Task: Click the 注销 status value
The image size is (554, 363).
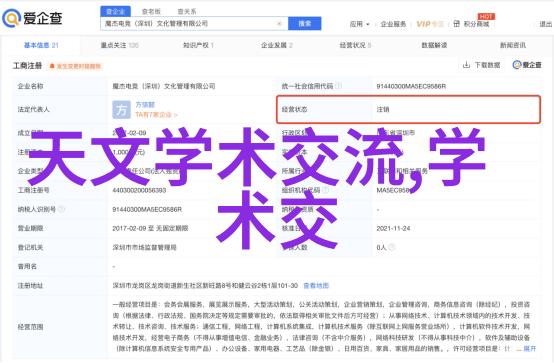Action: pyautogui.click(x=383, y=110)
